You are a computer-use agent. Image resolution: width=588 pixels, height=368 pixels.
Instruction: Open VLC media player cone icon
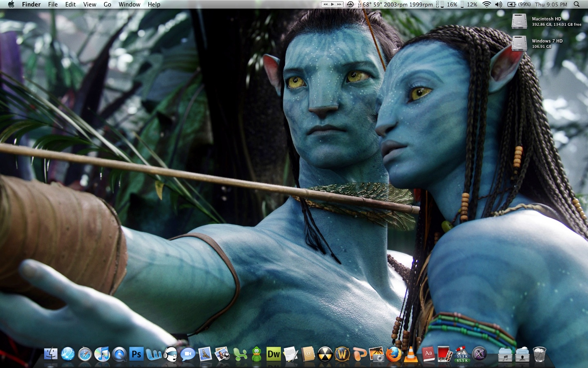(411, 354)
